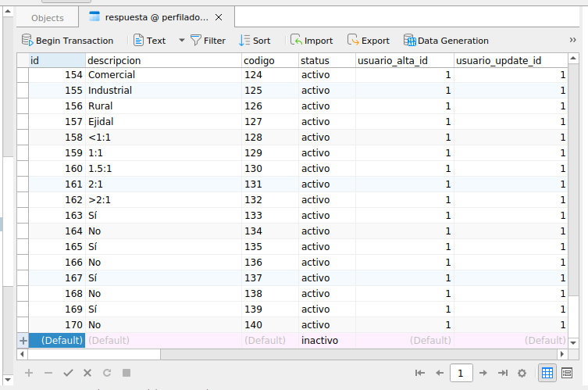588x390 pixels.
Task: Switch to the Objects tab
Action: click(48, 18)
